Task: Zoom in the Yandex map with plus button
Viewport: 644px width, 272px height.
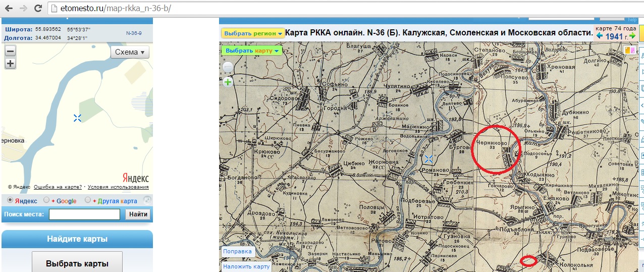Action: (x=10, y=64)
